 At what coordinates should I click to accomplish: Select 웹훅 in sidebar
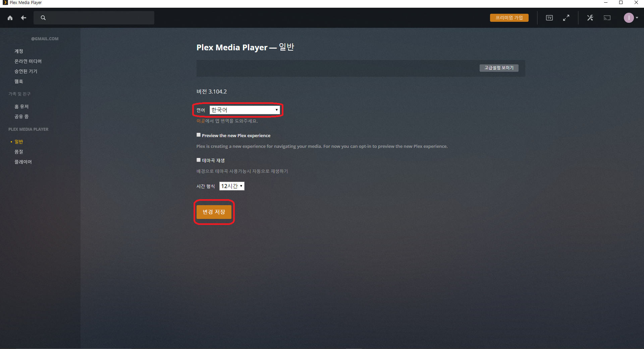[x=19, y=81]
